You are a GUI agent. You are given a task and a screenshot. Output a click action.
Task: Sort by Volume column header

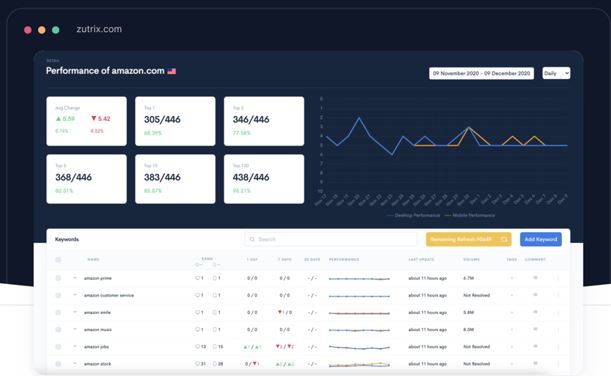[471, 259]
